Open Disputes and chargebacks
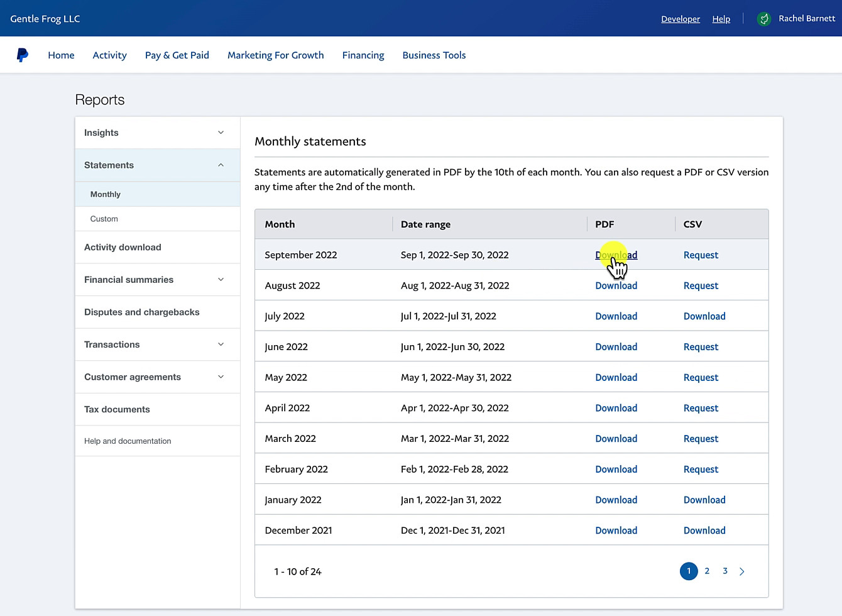Viewport: 842px width, 616px height. (141, 312)
